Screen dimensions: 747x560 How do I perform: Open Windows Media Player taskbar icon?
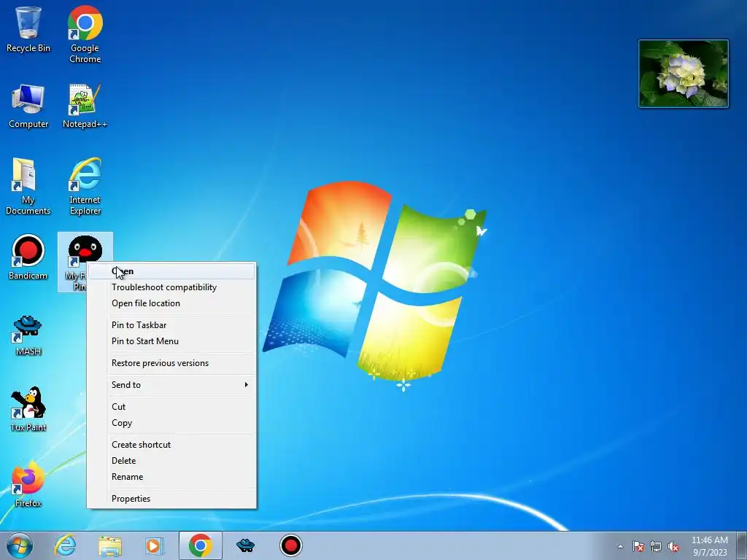[x=154, y=545]
